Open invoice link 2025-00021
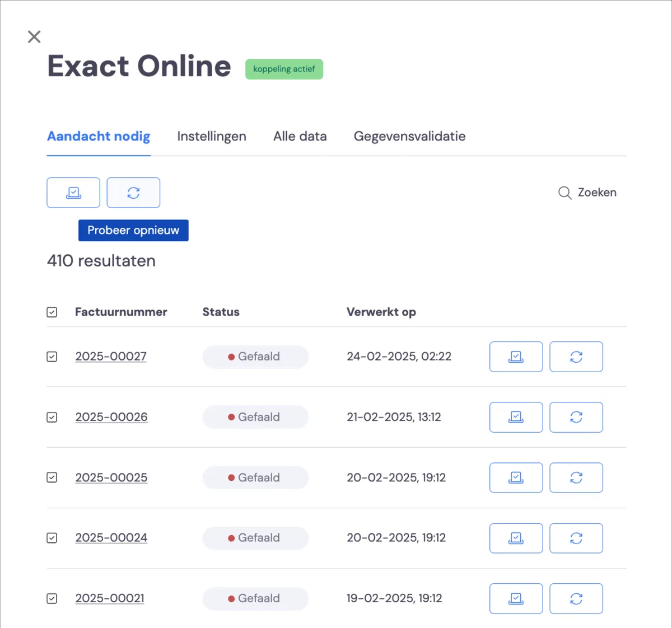672x628 pixels. (110, 598)
